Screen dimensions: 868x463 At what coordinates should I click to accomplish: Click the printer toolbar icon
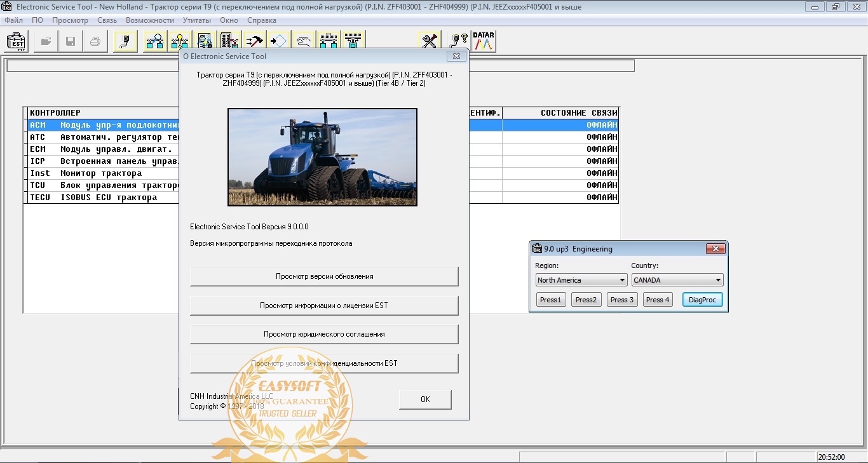95,41
